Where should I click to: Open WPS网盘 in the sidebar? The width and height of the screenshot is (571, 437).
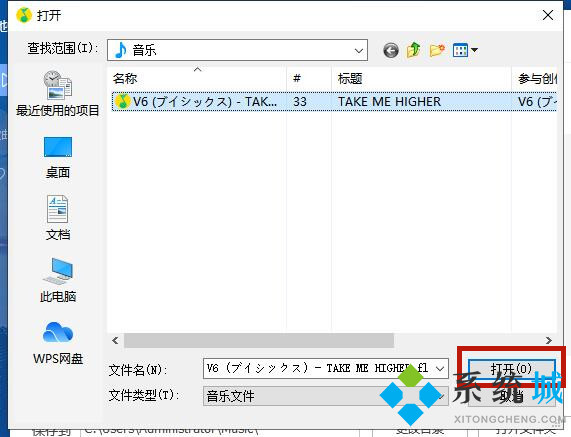(58, 343)
